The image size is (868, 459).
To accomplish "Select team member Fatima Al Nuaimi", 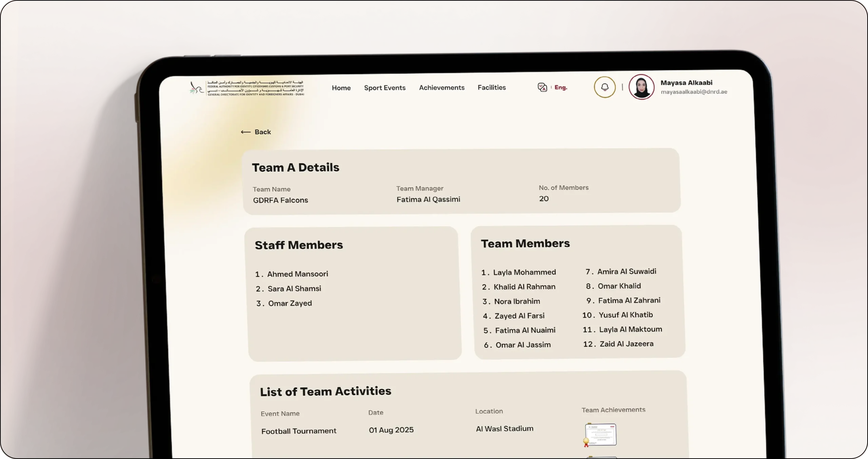I will (525, 330).
